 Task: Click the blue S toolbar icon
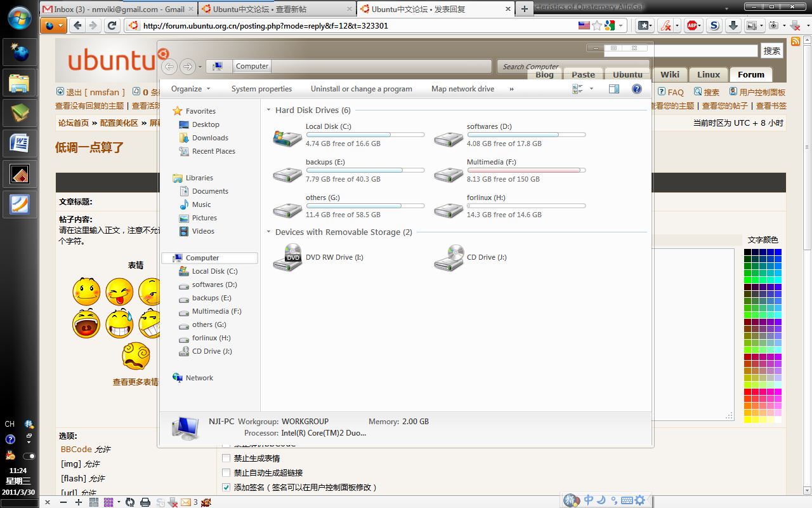714,25
